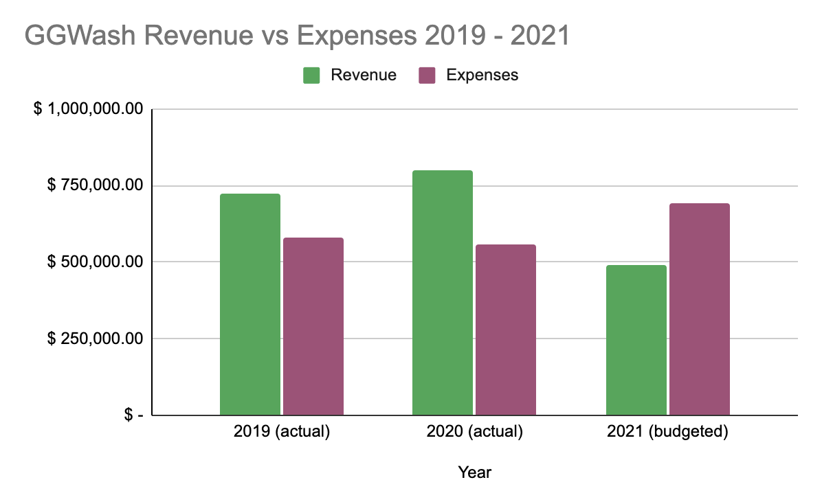This screenshot has height=504, width=822.
Task: Select the '$ -' zero axis label
Action: (134, 415)
